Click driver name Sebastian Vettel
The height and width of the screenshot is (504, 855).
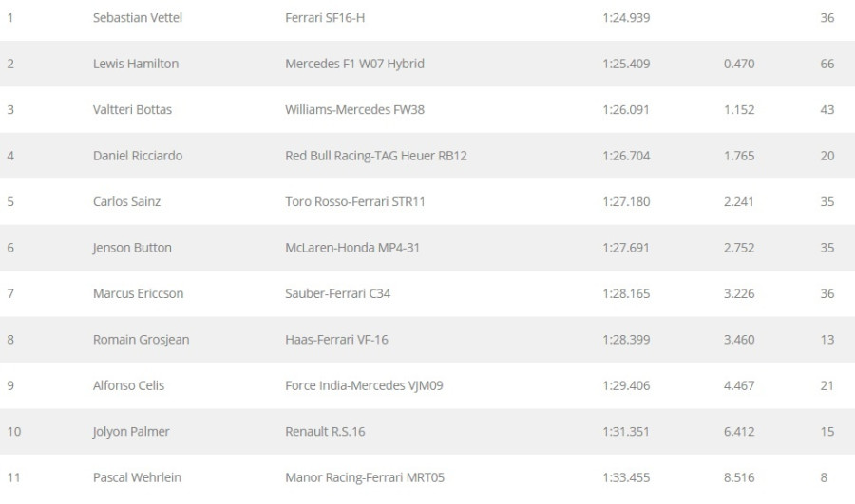click(x=137, y=18)
